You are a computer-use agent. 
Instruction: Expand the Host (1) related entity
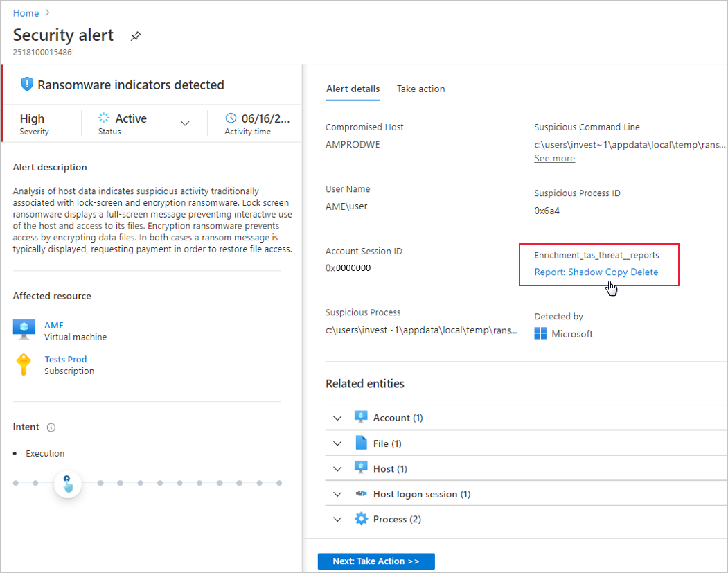click(337, 469)
